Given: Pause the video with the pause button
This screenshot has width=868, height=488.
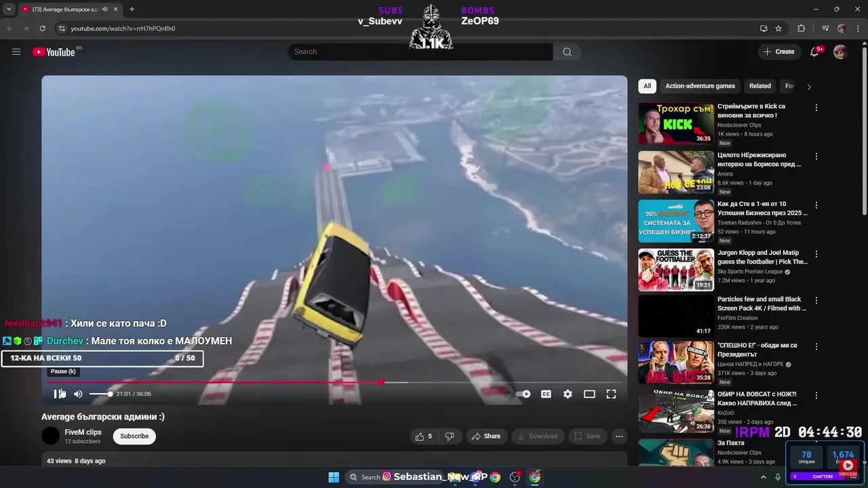Looking at the screenshot, I should tap(58, 394).
